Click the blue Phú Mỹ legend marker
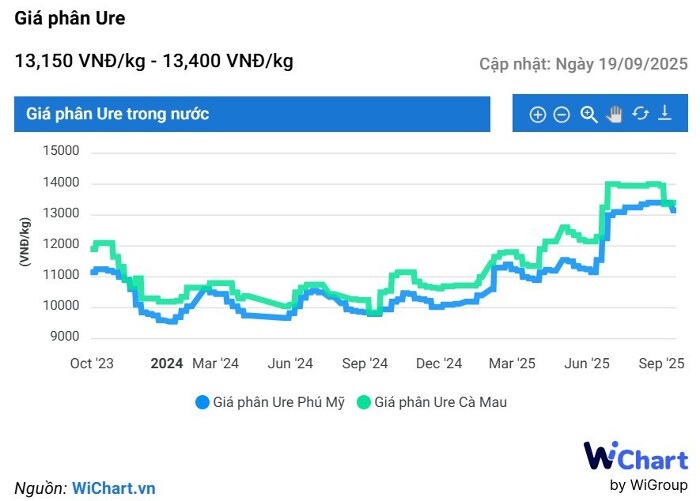Image resolution: width=700 pixels, height=501 pixels. [x=202, y=402]
